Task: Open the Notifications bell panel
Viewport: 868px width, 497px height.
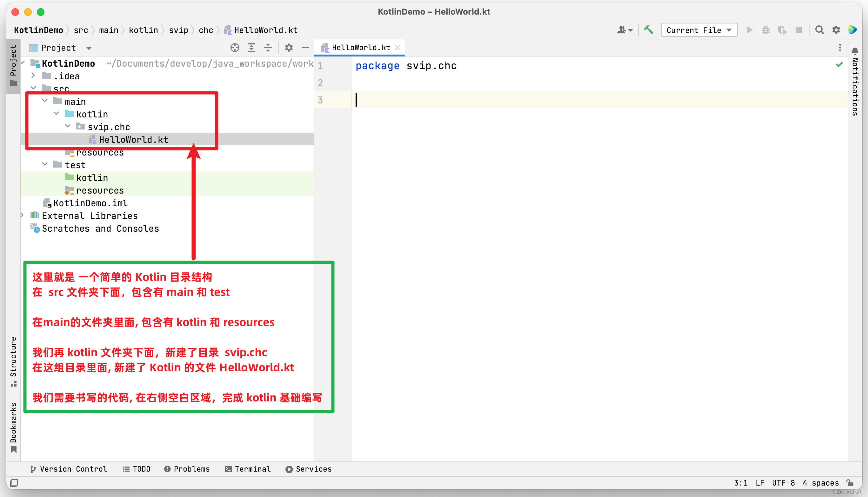Action: 855,51
